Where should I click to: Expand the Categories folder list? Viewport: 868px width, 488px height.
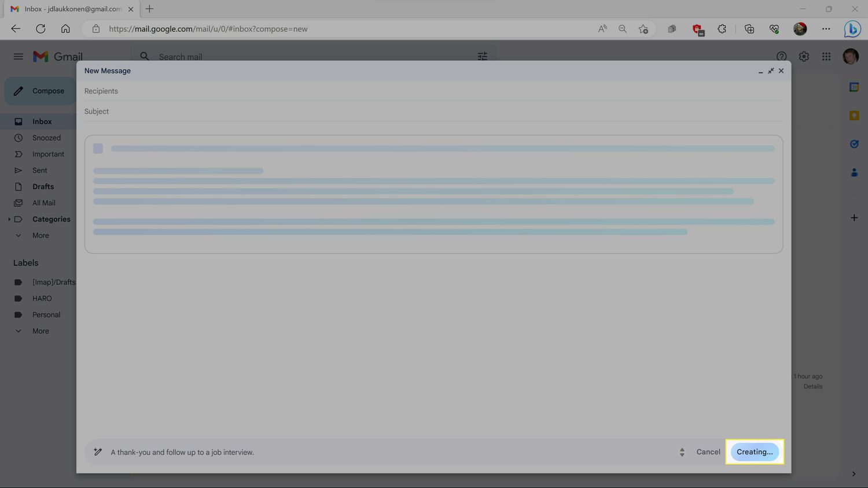tap(9, 219)
